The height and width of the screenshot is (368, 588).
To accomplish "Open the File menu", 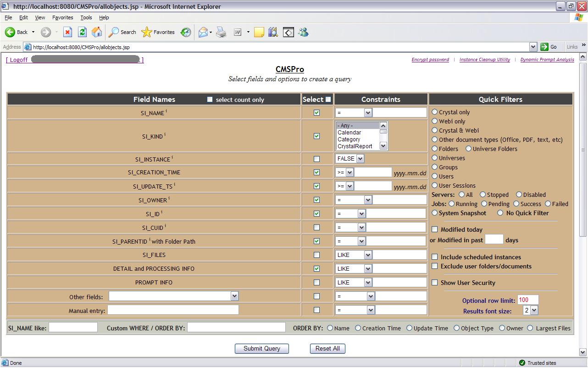I will [x=8, y=17].
